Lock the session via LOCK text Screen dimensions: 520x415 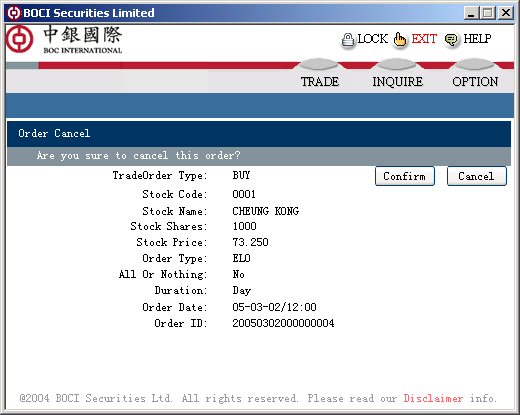click(x=372, y=39)
